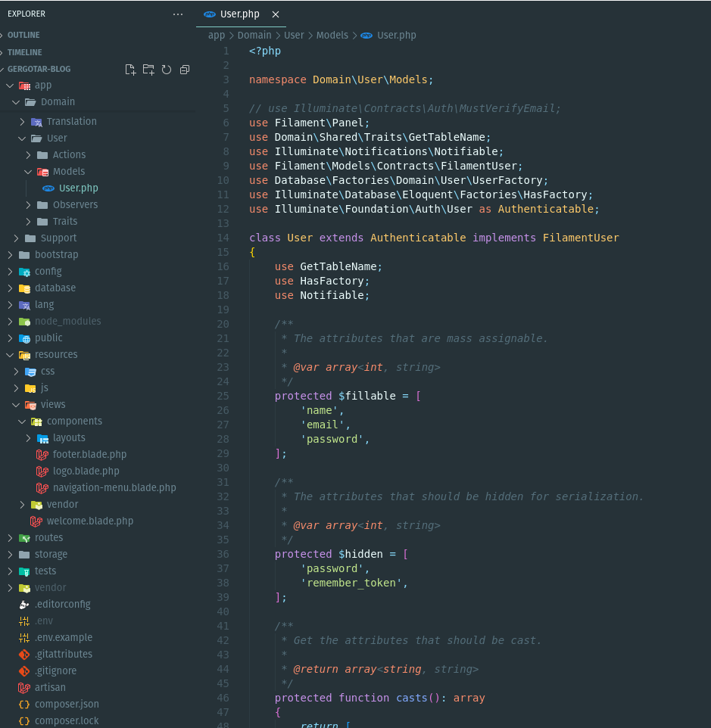Click the editor vertical scrollbar

click(706, 151)
